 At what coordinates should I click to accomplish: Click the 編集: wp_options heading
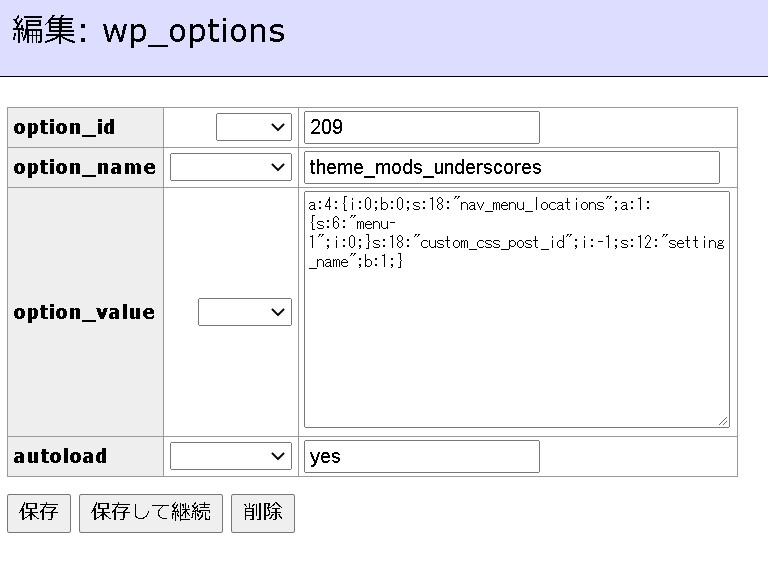tap(148, 31)
